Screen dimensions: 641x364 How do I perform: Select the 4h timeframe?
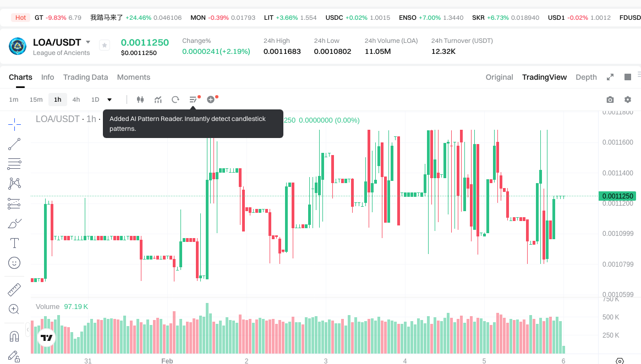tap(76, 100)
